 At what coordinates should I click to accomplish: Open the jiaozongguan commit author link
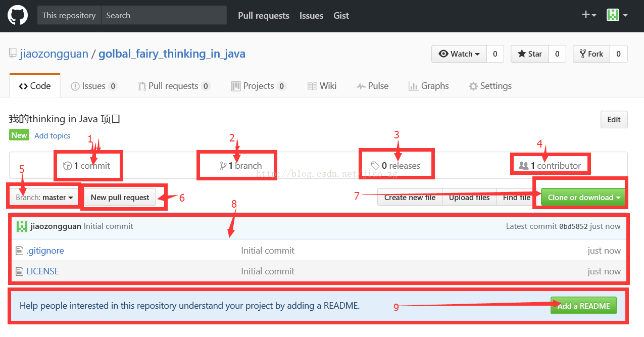click(x=56, y=226)
